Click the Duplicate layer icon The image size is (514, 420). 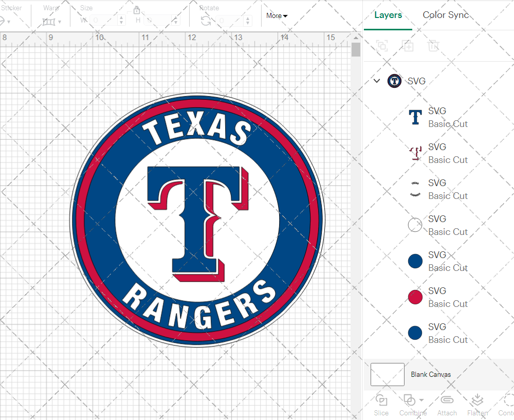[x=408, y=46]
